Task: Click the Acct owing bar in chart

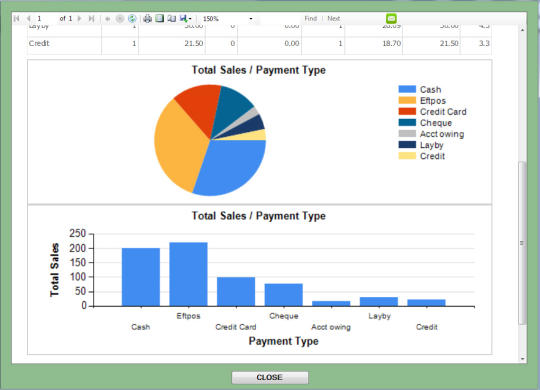Action: coord(331,304)
